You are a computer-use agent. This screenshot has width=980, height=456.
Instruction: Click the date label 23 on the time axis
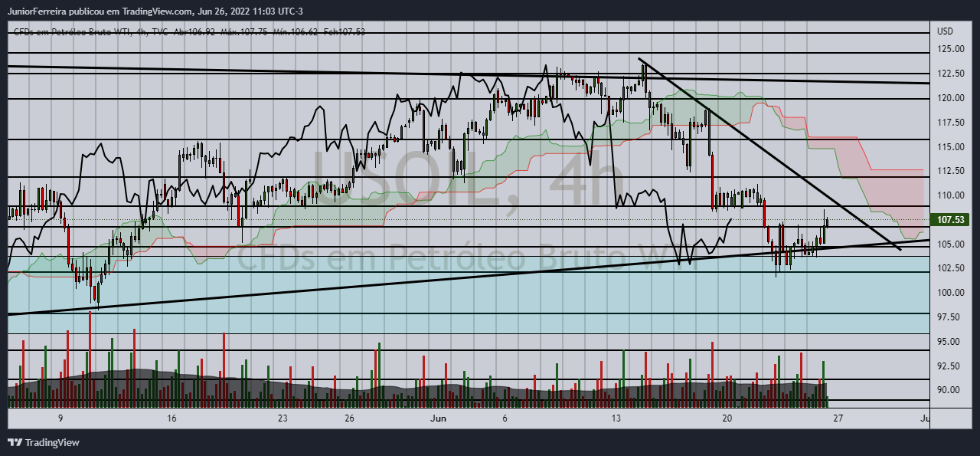pos(283,418)
